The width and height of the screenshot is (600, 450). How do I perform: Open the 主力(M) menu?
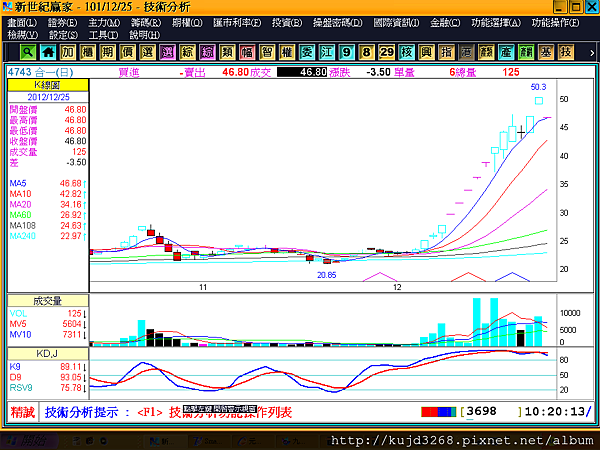(104, 23)
